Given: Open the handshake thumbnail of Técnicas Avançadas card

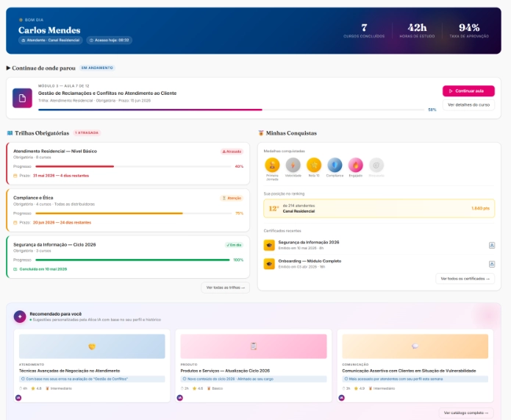Looking at the screenshot, I should pos(92,346).
